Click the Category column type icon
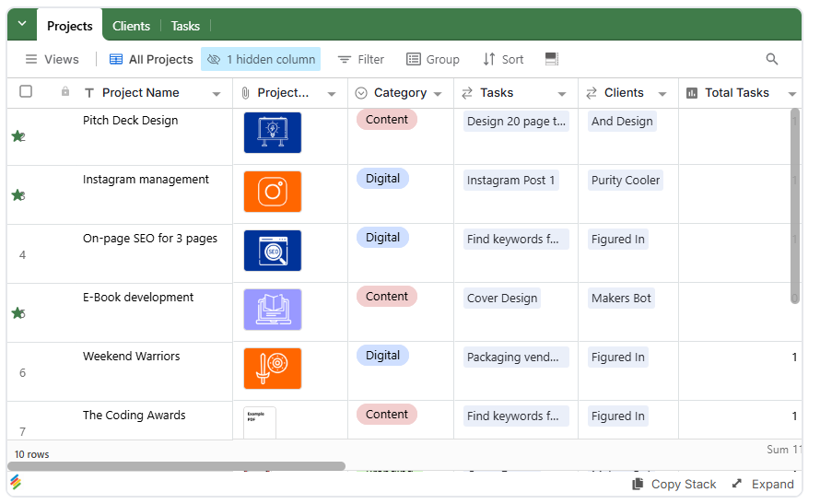The width and height of the screenshot is (820, 504). (361, 93)
